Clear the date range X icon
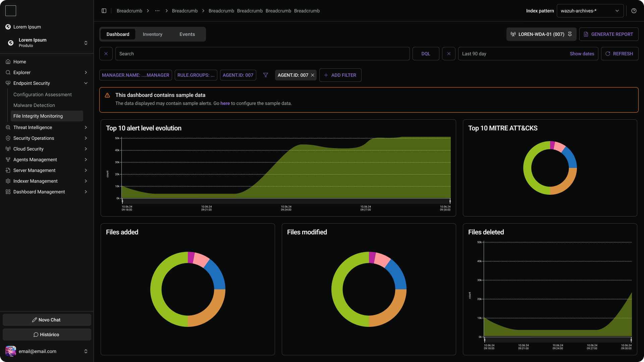 point(449,54)
